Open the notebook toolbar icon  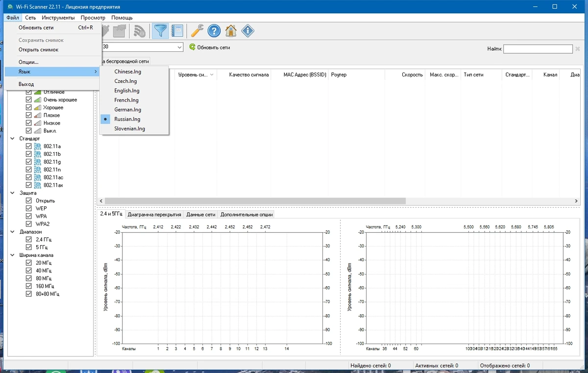coord(177,31)
